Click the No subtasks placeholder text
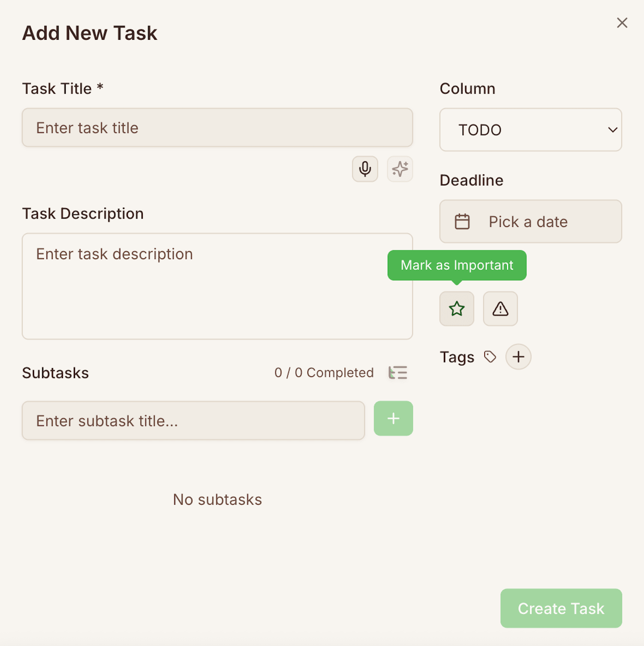 coord(217,499)
